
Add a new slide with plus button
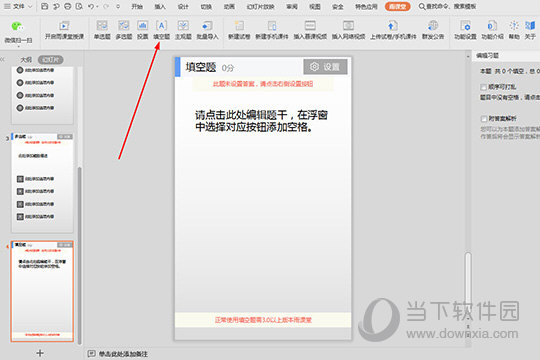point(40,353)
